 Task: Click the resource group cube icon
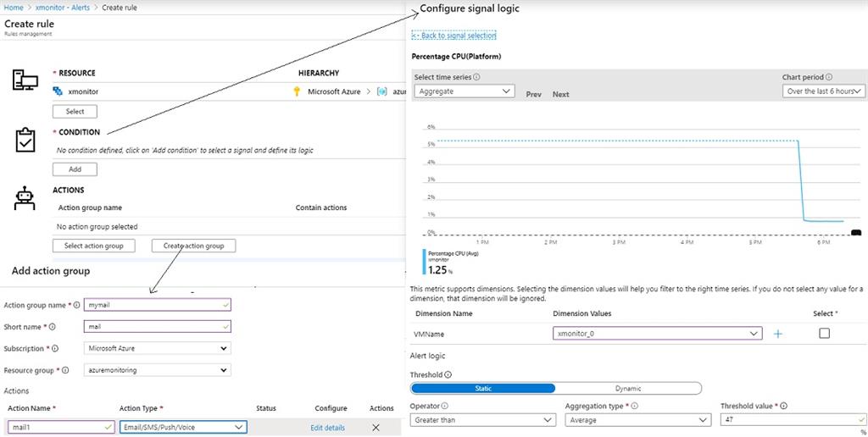pos(381,91)
